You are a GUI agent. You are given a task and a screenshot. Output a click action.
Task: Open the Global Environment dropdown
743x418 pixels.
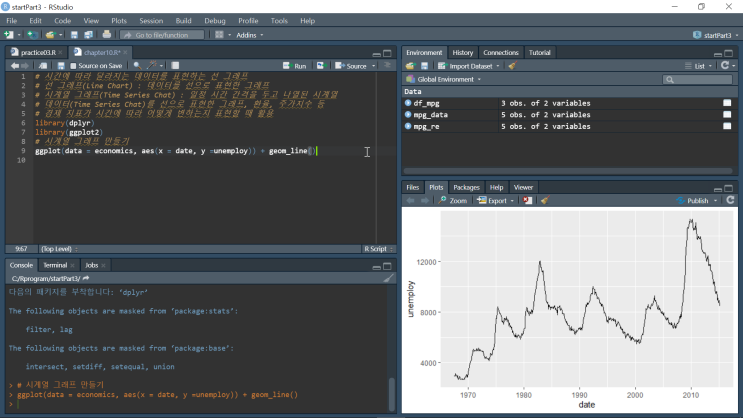click(x=444, y=79)
